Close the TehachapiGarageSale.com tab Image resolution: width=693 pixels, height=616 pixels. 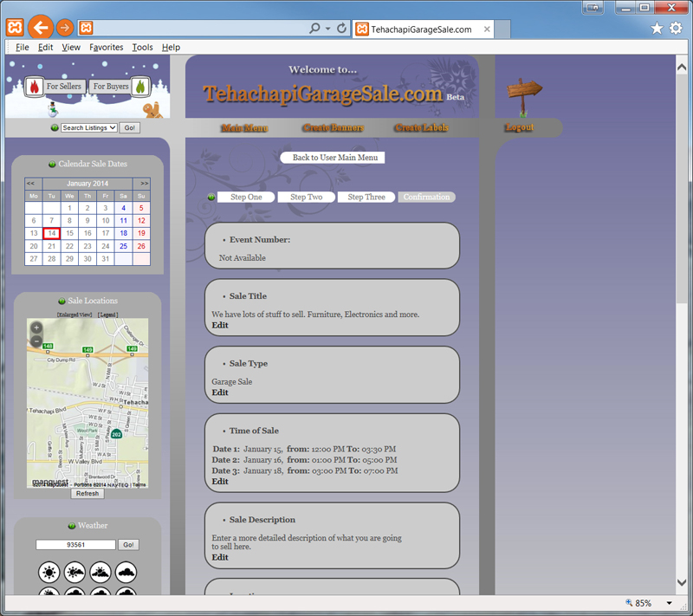(487, 29)
